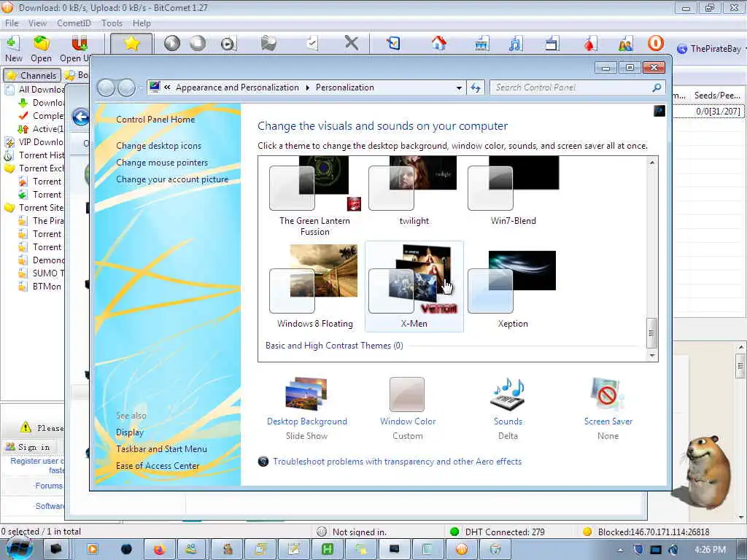Open ThePirateBay shortcut in BitComet toolbar
The width and height of the screenshot is (747, 560).
(x=711, y=49)
